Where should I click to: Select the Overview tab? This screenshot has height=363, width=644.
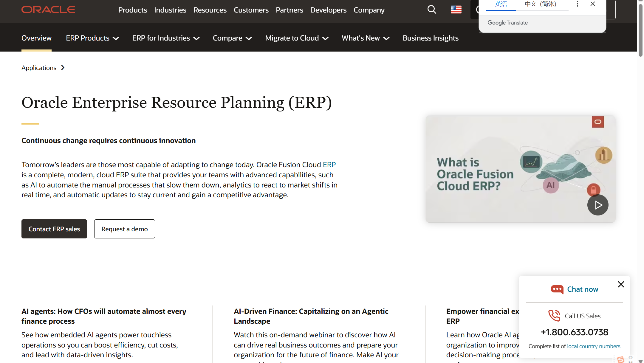pyautogui.click(x=36, y=38)
